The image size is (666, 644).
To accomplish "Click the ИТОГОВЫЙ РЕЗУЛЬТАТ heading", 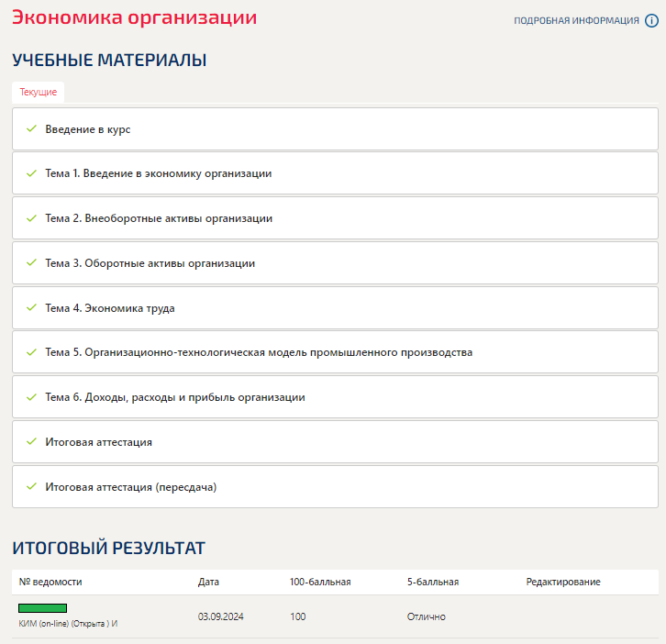I will pyautogui.click(x=109, y=548).
